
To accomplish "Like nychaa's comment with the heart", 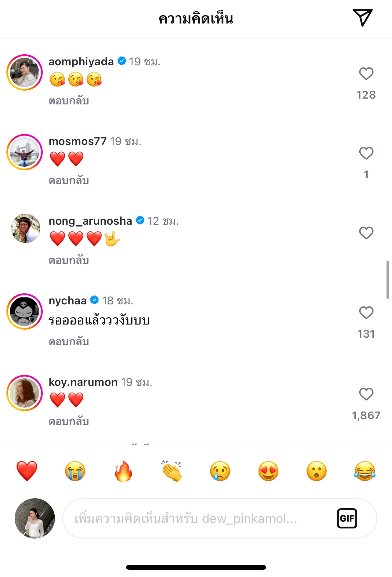I will point(366,313).
